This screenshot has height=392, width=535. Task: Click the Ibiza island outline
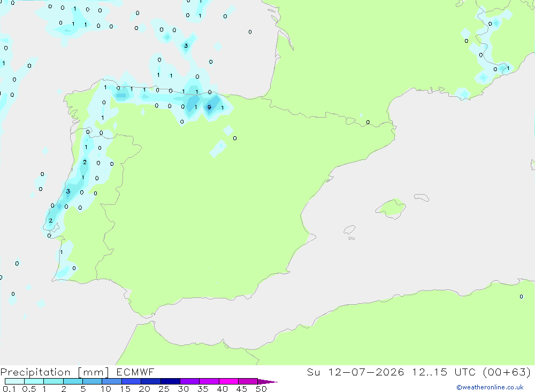pos(349,229)
